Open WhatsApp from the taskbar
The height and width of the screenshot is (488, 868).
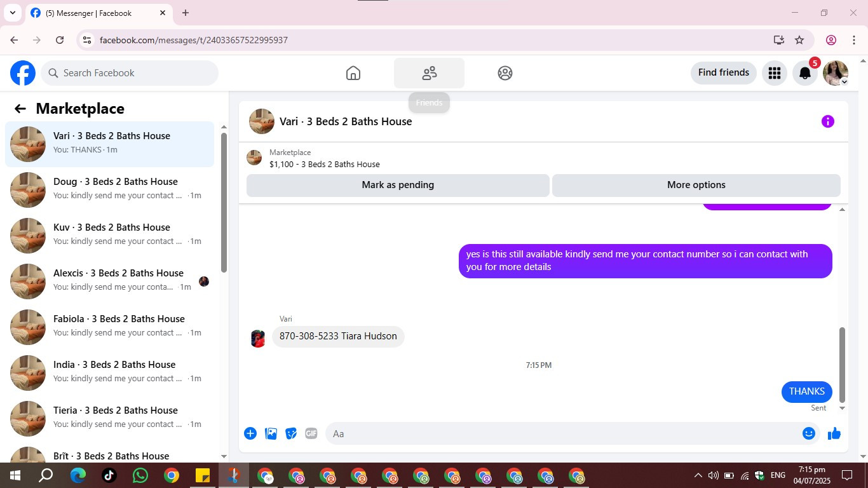(140, 475)
